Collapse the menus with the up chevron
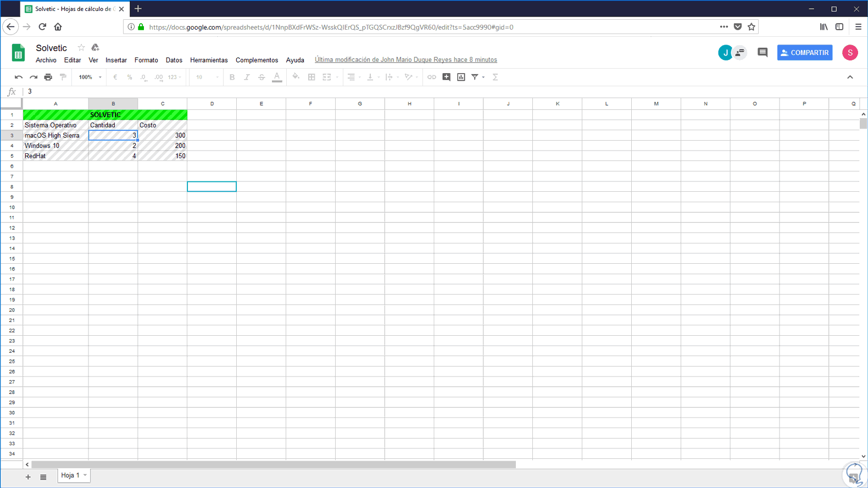 coord(850,77)
